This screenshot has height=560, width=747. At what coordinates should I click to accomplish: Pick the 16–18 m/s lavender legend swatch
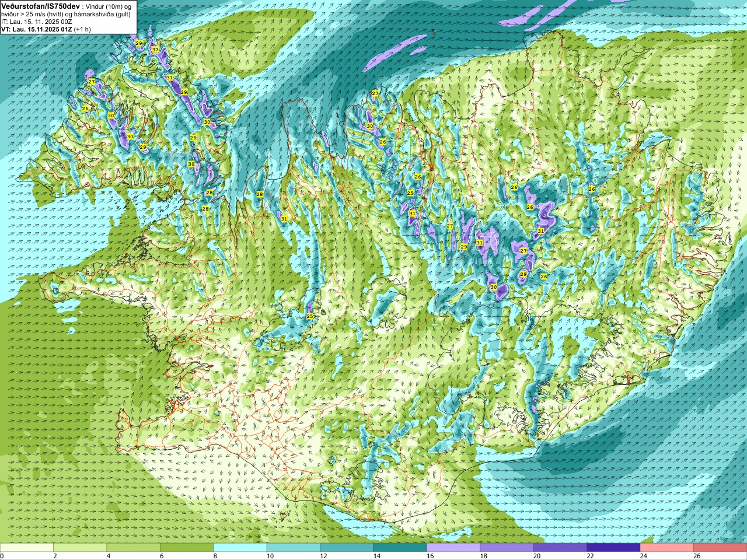453,548
